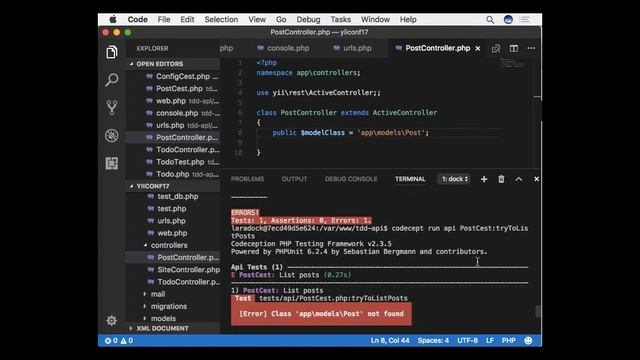This screenshot has height=360, width=640.
Task: Open the File menu
Action: pos(164,19)
